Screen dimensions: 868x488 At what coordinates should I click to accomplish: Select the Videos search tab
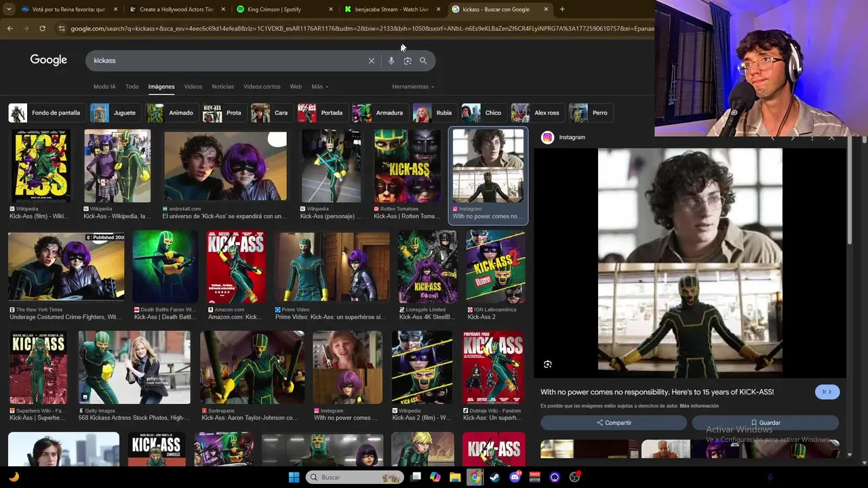point(193,87)
